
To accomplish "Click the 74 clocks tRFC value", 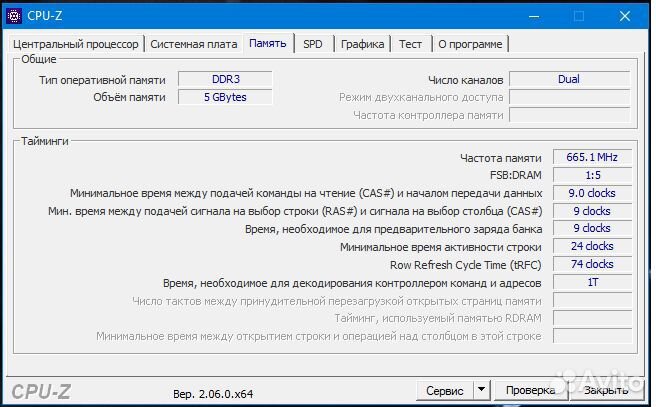I will coord(592,264).
